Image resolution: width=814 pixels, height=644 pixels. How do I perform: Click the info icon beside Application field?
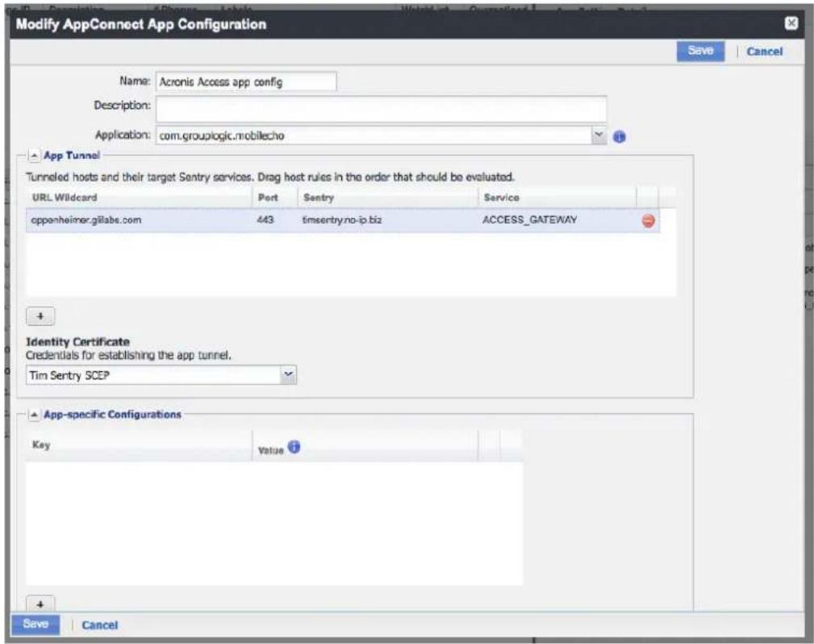[619, 136]
